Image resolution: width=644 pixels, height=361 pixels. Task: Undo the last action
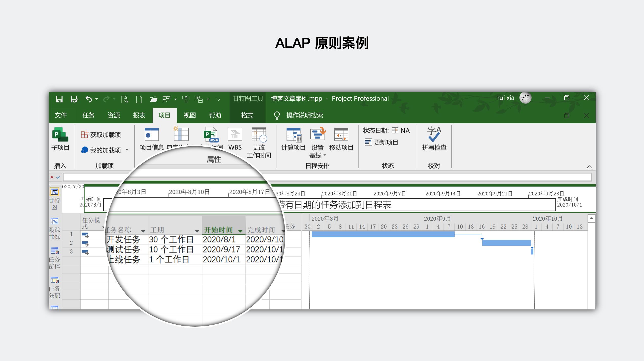[89, 99]
